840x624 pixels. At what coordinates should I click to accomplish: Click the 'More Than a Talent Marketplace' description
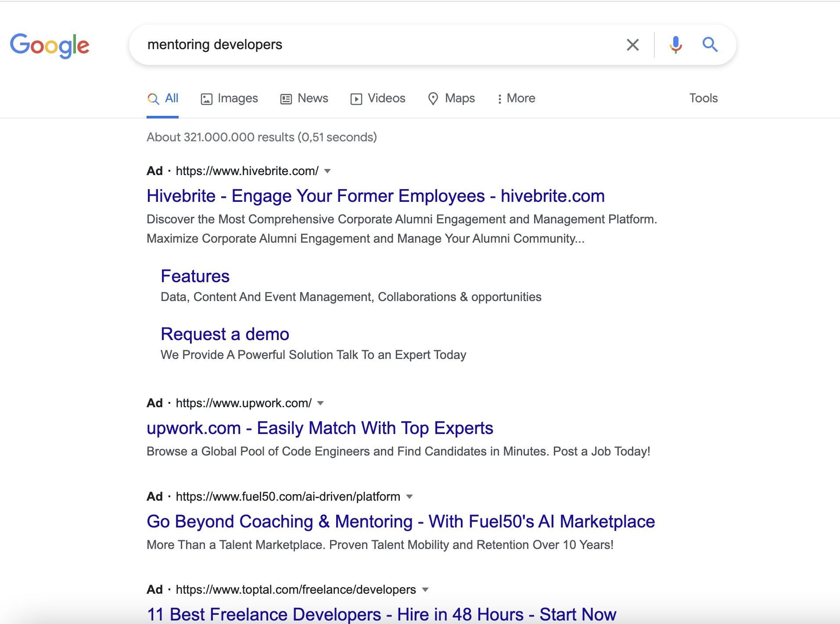[x=380, y=545]
